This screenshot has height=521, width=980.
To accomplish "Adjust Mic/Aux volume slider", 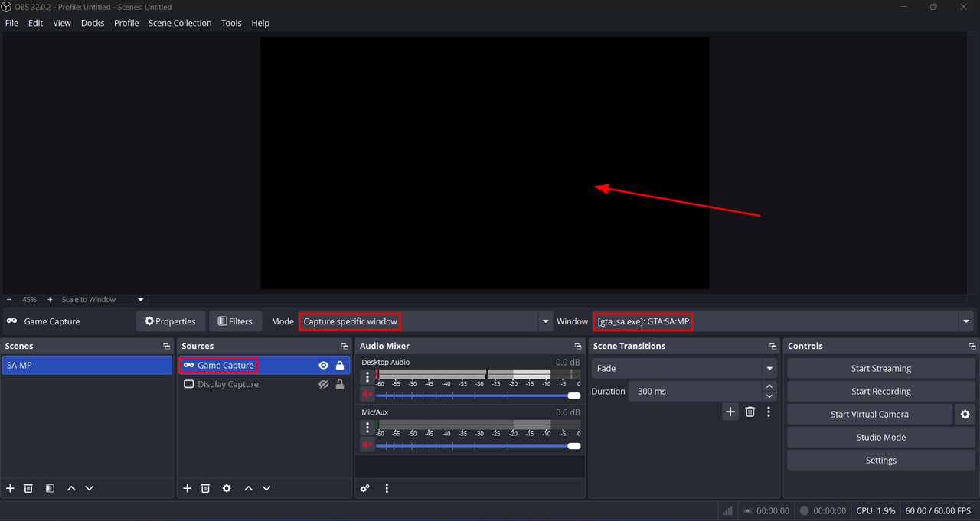I will (x=478, y=446).
